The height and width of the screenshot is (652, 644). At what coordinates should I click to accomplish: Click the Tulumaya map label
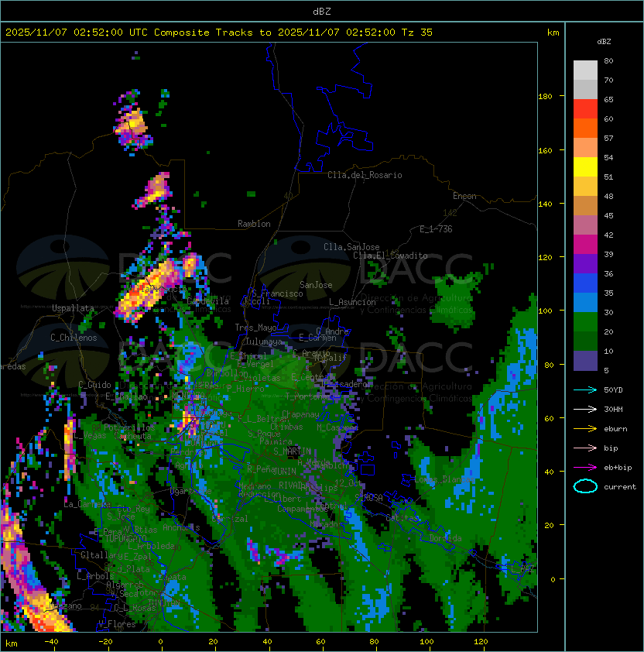(264, 341)
